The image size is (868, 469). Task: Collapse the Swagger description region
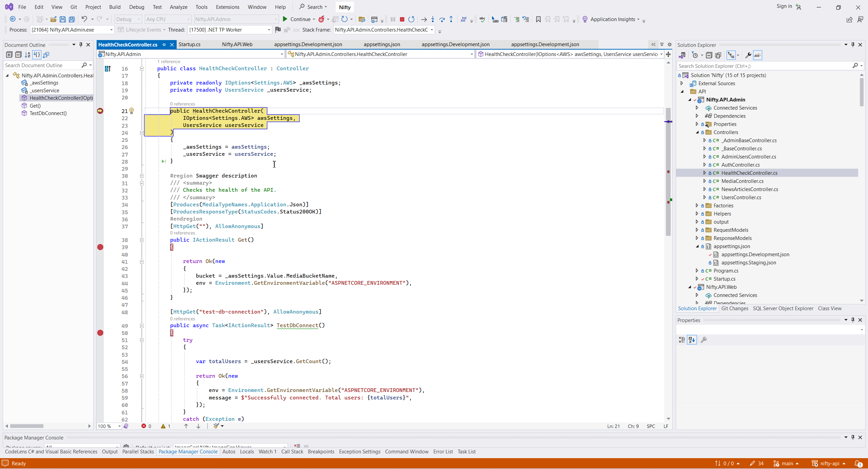pyautogui.click(x=142, y=176)
